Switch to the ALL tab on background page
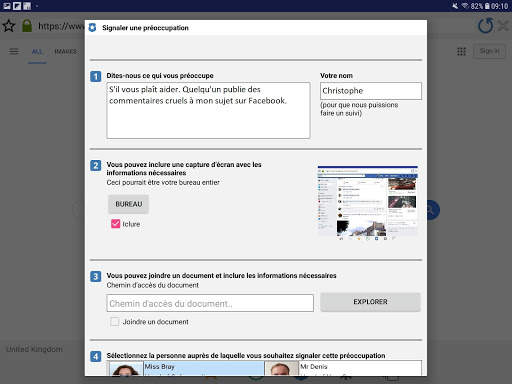This screenshot has width=512, height=384. 37,52
